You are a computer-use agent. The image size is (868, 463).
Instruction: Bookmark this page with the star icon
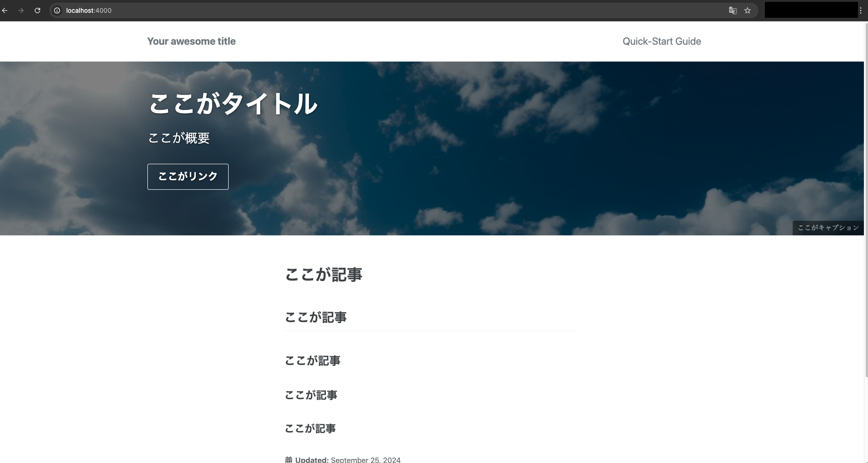pos(748,10)
